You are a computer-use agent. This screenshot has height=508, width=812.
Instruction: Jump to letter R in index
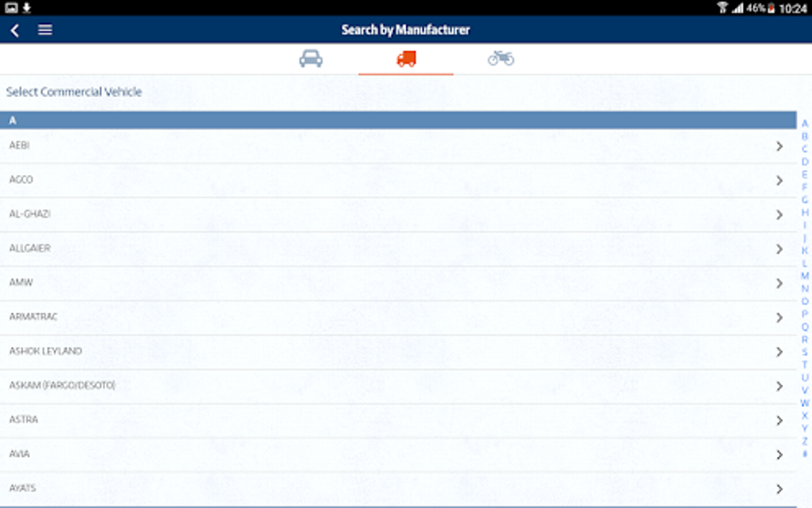805,340
